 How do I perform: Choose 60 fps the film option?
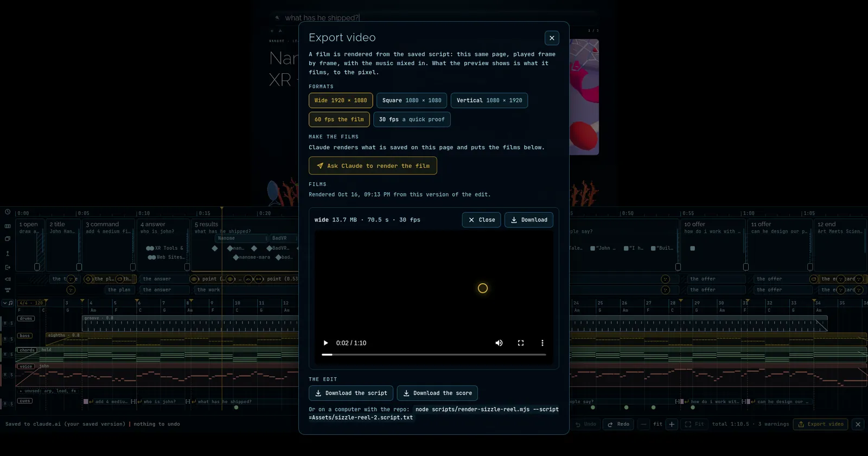339,119
